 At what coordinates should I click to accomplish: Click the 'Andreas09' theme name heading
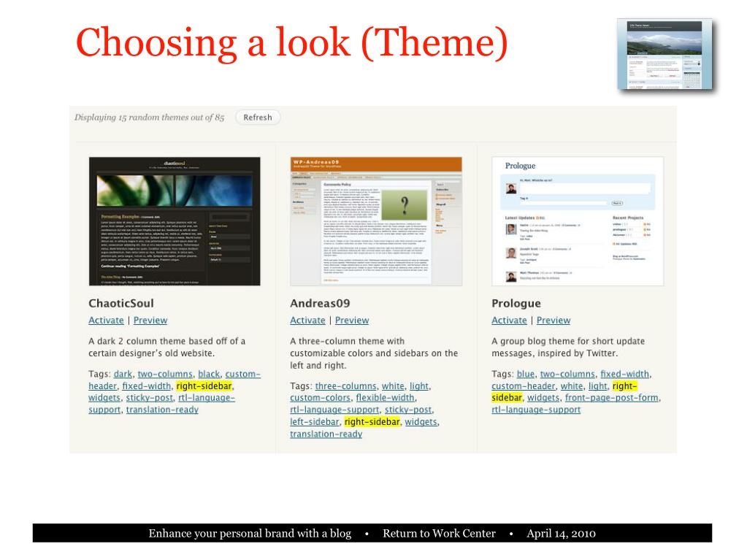point(320,303)
